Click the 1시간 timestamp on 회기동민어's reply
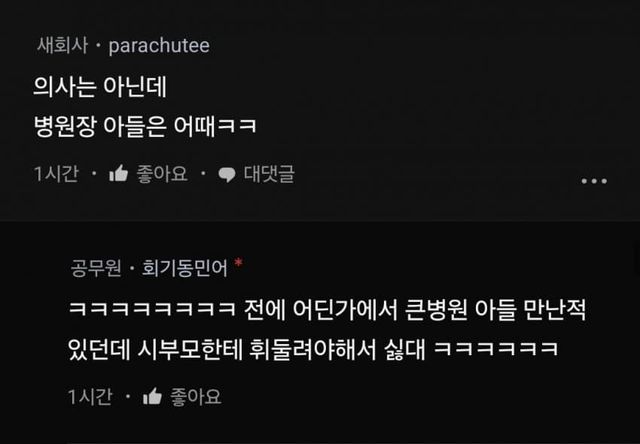Viewport: 640px width, 444px height. point(90,397)
